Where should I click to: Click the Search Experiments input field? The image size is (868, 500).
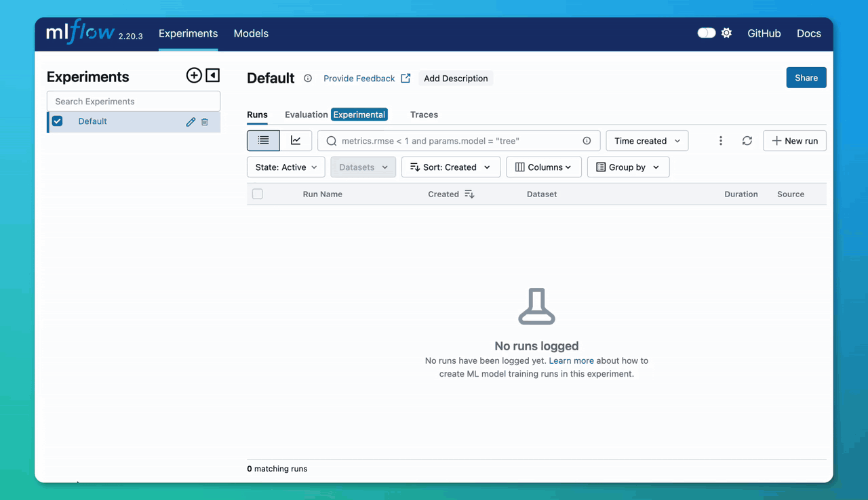pos(133,100)
